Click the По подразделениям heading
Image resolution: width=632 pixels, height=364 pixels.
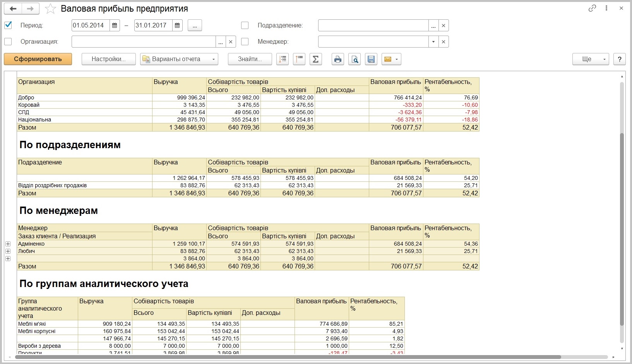70,145
